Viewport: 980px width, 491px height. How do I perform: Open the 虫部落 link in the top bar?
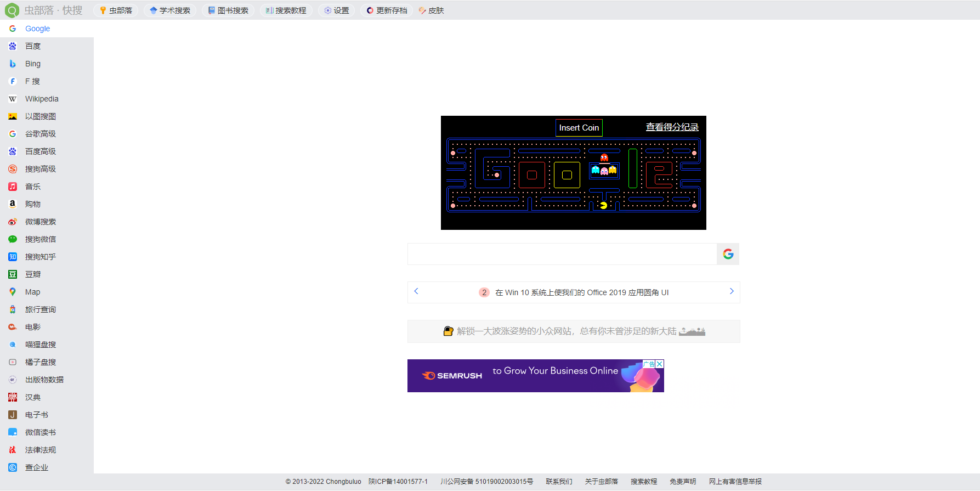[116, 10]
